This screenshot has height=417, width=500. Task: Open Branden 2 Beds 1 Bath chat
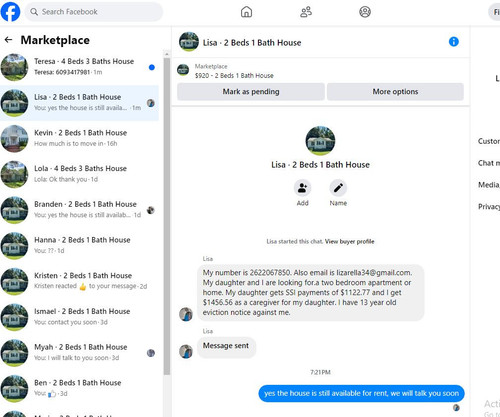tap(79, 210)
